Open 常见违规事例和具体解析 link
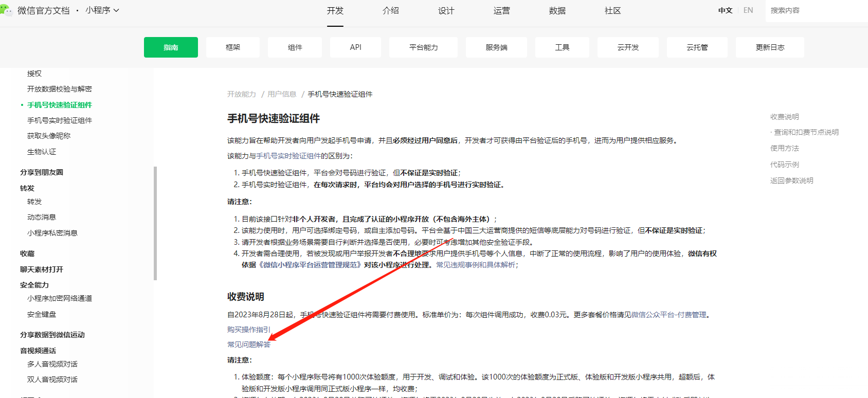The height and width of the screenshot is (398, 868). [476, 265]
